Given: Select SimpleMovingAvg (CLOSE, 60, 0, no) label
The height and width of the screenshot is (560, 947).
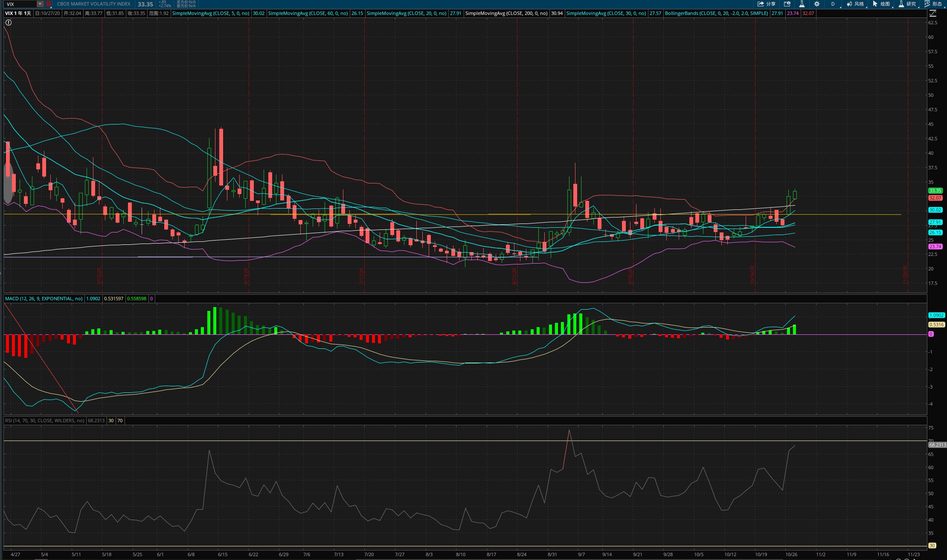Looking at the screenshot, I should click(x=308, y=13).
